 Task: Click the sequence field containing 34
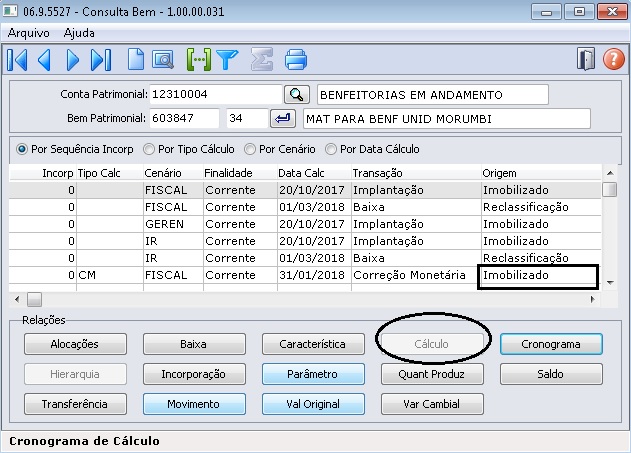[x=247, y=118]
